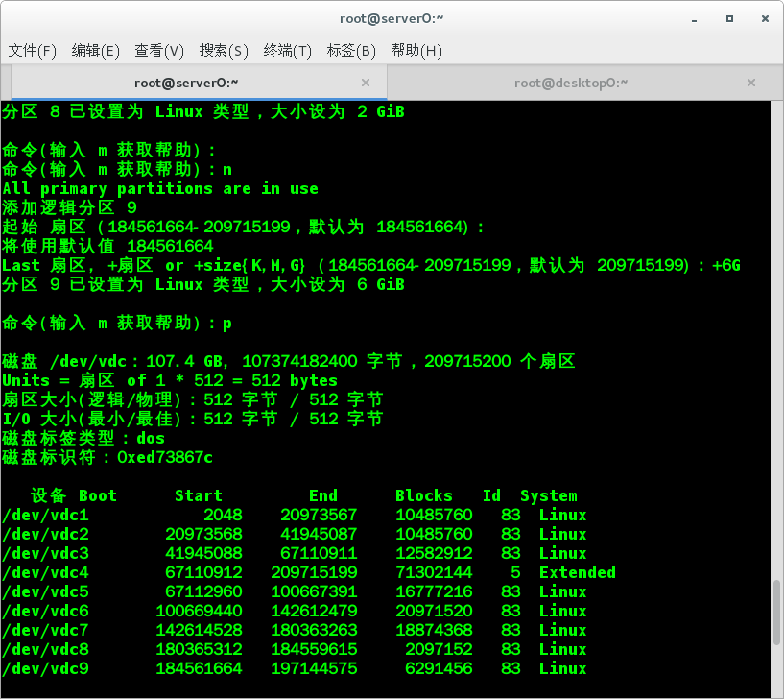Click the /dev/vdc3 device row

point(294,553)
